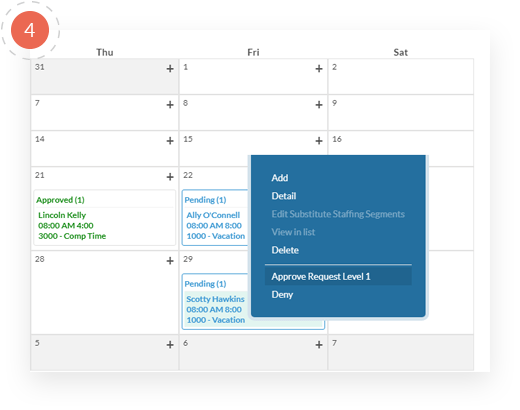Click the plus icon on Thursday 31

tap(170, 69)
